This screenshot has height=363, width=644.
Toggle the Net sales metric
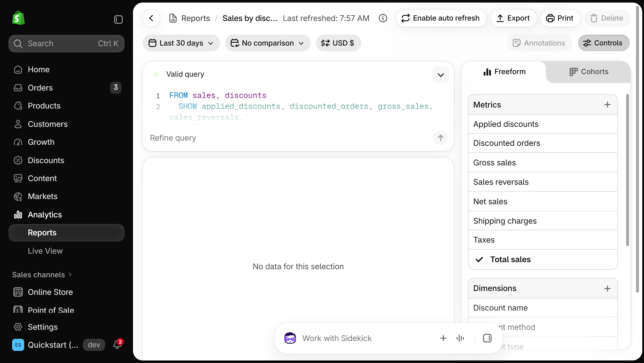point(543,201)
